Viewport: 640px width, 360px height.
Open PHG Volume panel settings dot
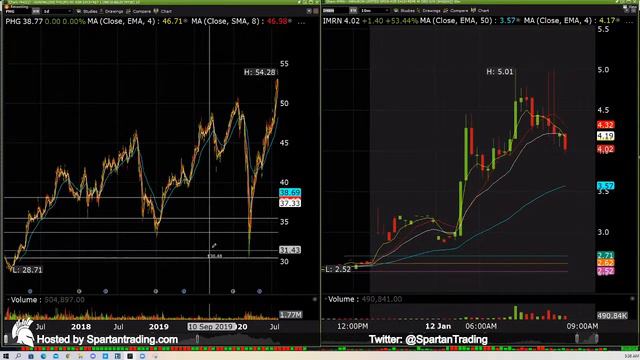point(315,299)
